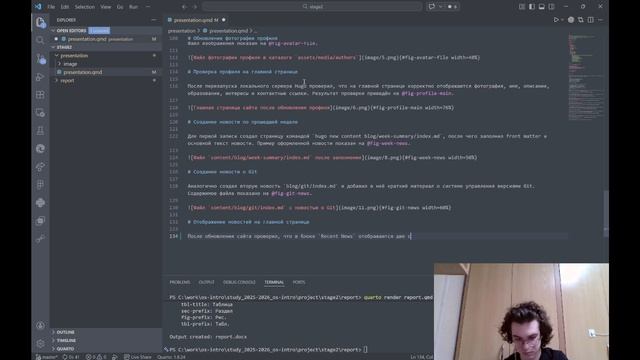Open the File menu
This screenshot has height=360, width=640.
click(x=51, y=7)
